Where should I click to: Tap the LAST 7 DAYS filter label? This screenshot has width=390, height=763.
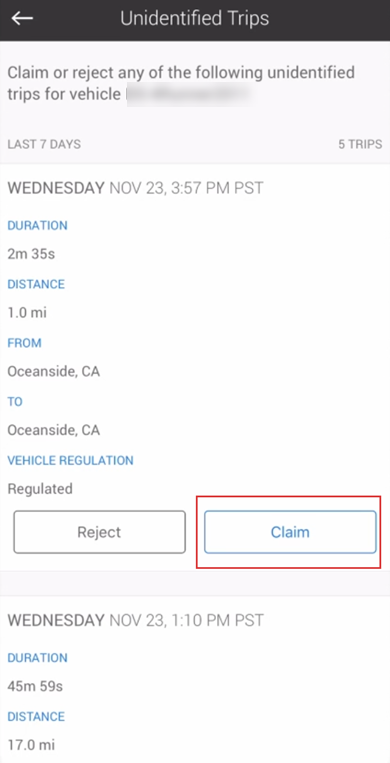coord(44,145)
